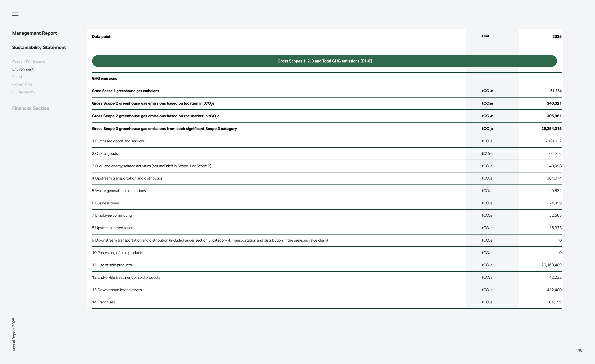Click the page number 118
595x364 pixels.
pyautogui.click(x=579, y=350)
